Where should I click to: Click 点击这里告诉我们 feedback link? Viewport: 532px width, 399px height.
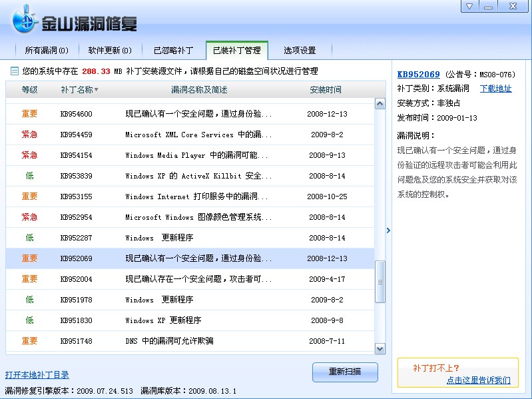tap(478, 380)
